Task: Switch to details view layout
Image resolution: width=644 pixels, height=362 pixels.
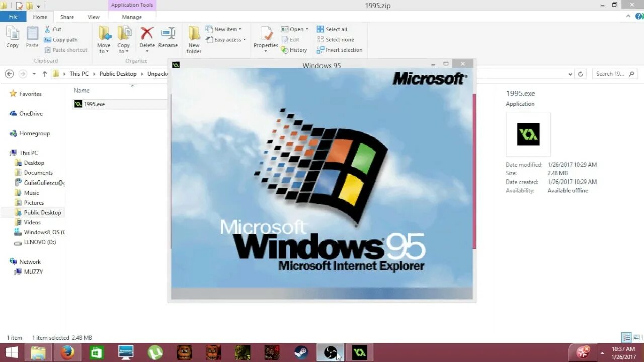Action: click(626, 338)
